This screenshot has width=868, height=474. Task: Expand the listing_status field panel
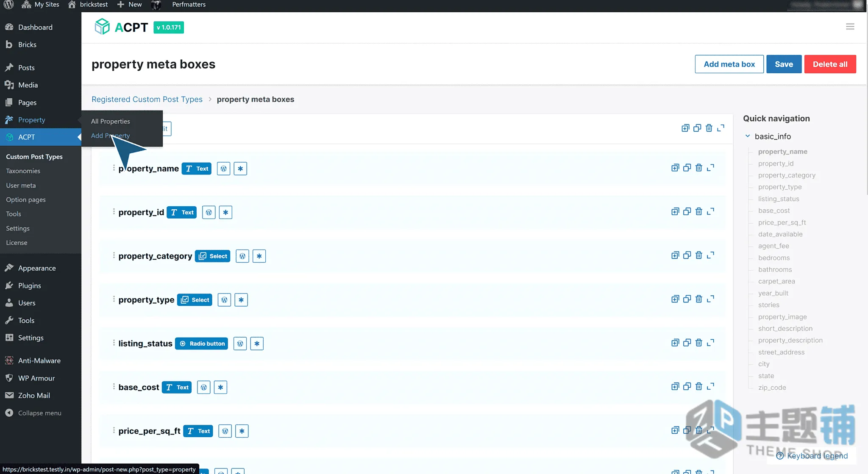point(711,343)
